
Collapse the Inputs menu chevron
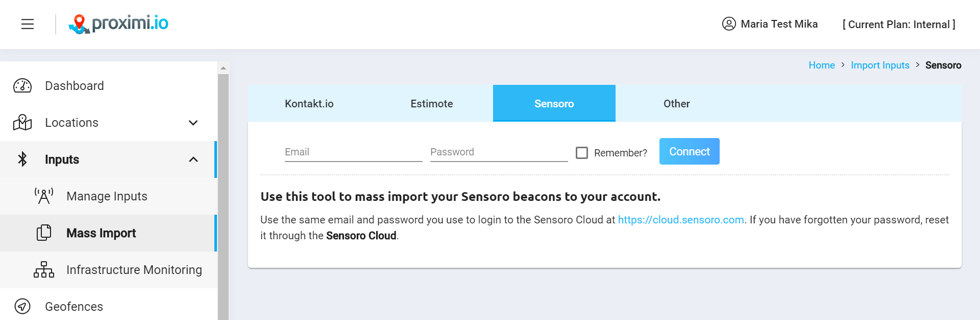click(193, 159)
